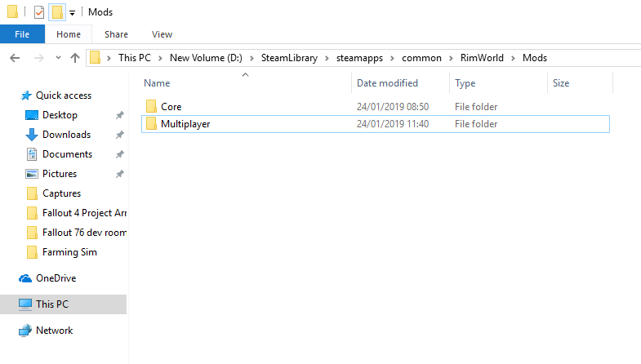Sort by the Date modified column
Screen dimensions: 641x364
coord(387,83)
